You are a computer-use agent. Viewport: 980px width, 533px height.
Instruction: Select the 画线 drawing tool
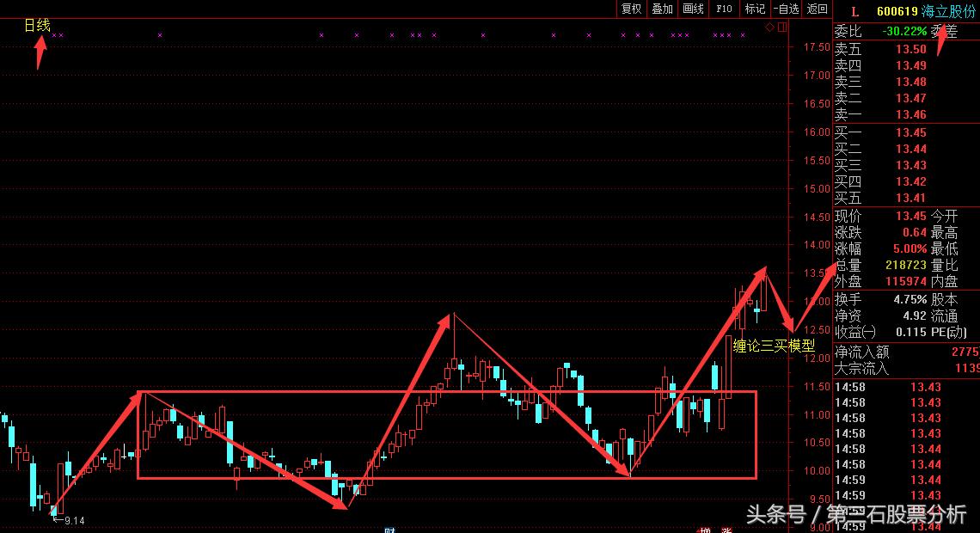pos(693,9)
